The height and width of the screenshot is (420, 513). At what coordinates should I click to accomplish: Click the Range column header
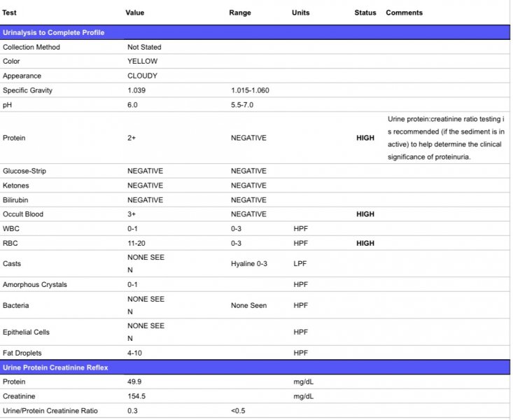pos(240,13)
